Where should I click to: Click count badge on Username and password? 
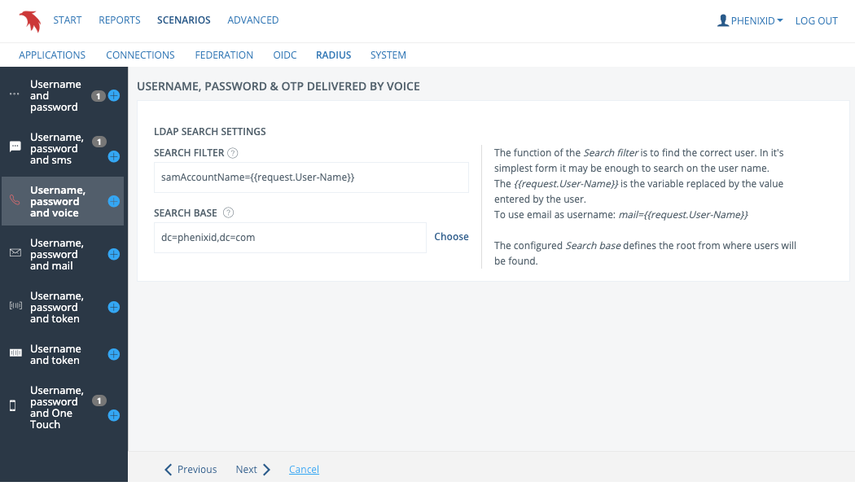(x=98, y=96)
